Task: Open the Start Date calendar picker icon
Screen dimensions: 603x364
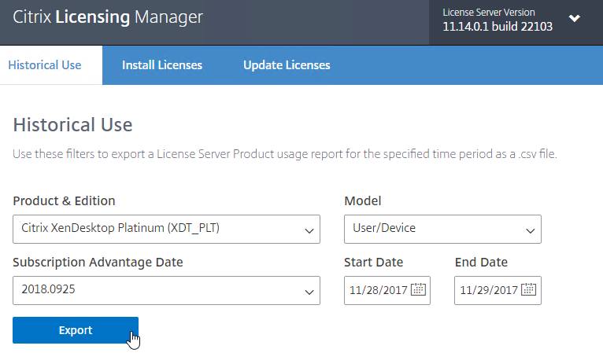Action: click(418, 289)
